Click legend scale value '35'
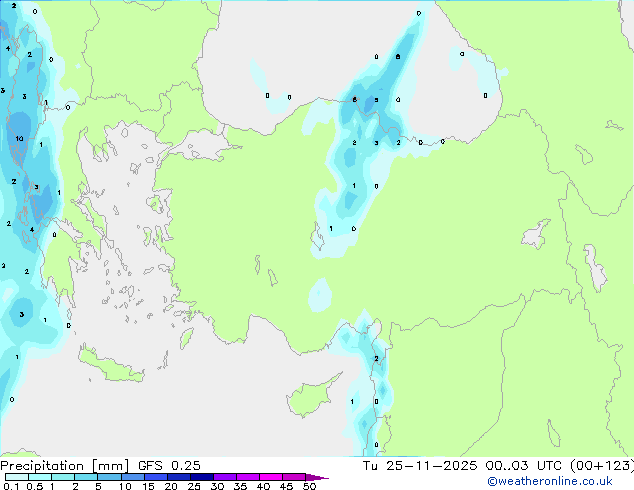 [240, 486]
